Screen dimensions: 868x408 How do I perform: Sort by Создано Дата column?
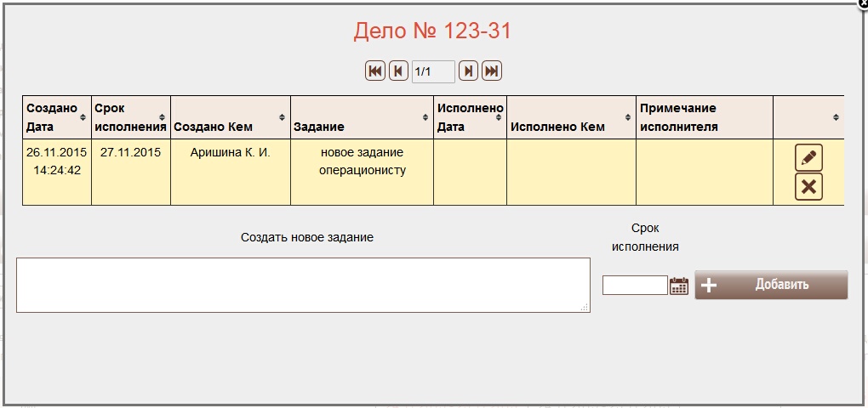pos(56,117)
